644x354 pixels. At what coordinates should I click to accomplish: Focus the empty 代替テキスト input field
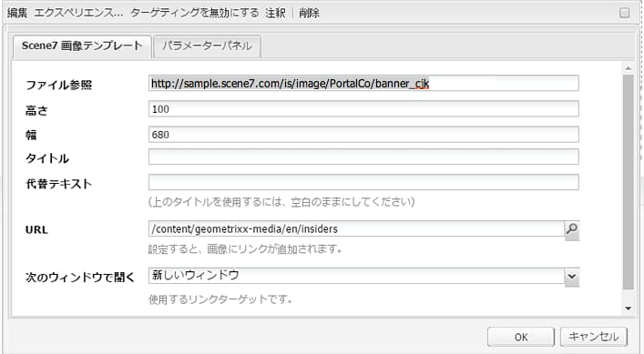pos(363,182)
